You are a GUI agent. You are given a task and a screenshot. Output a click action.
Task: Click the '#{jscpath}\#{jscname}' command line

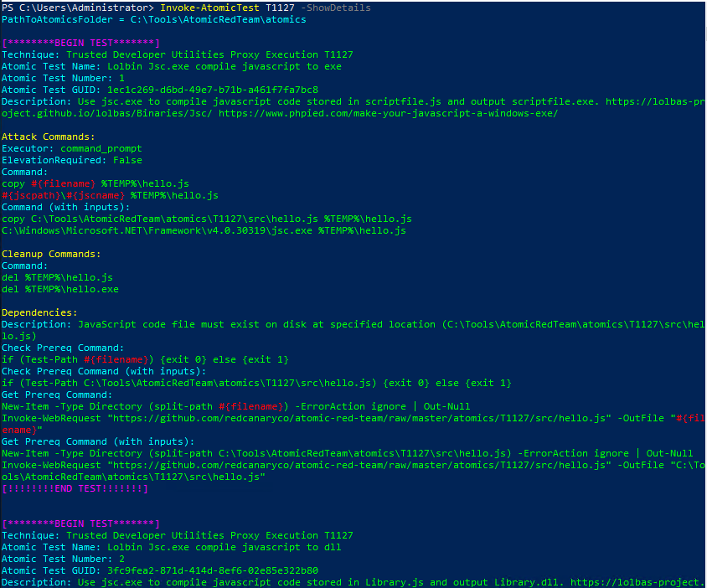pyautogui.click(x=110, y=195)
